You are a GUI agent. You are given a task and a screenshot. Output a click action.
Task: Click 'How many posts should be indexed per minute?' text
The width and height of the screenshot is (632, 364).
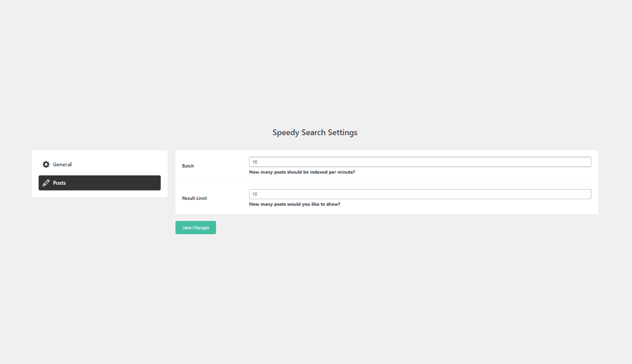(x=302, y=172)
